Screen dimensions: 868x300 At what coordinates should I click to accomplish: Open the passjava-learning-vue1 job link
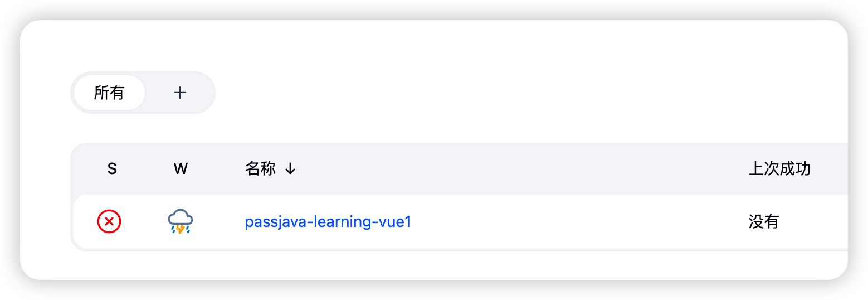point(328,222)
